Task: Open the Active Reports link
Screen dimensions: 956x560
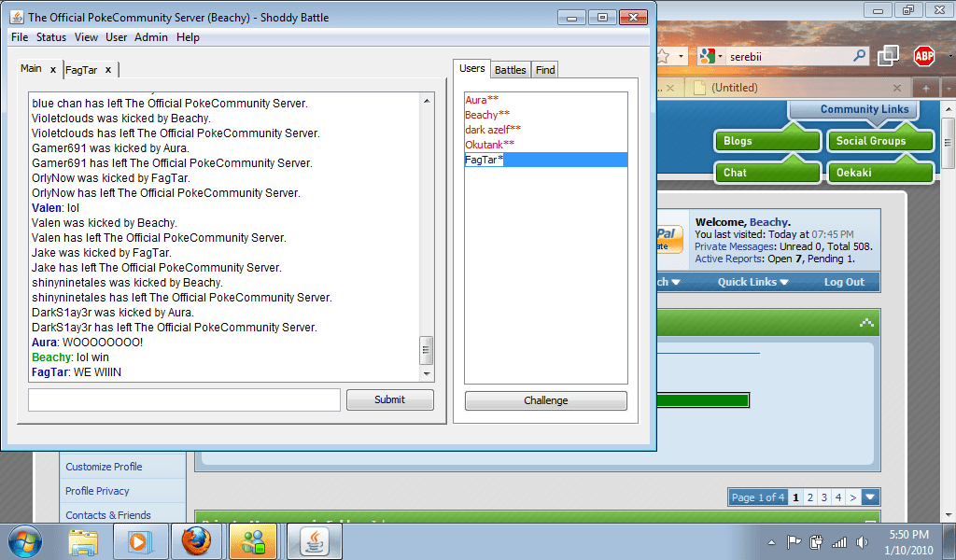Action: (728, 259)
